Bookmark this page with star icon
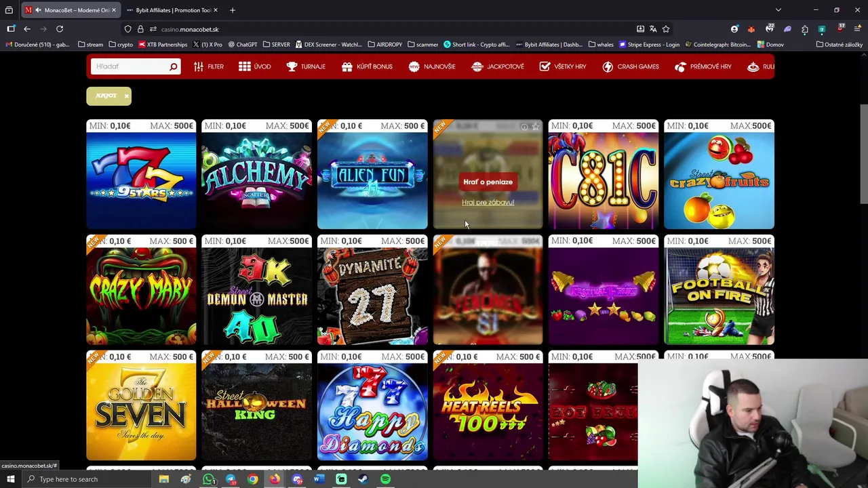This screenshot has height=488, width=868. point(666,29)
